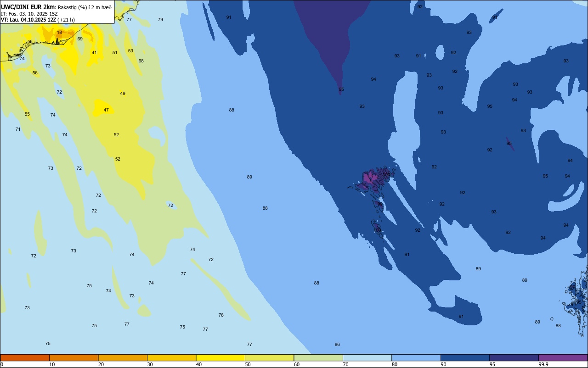Select the light blue 80–90 legend segment
The width and height of the screenshot is (588, 368).
click(x=416, y=357)
